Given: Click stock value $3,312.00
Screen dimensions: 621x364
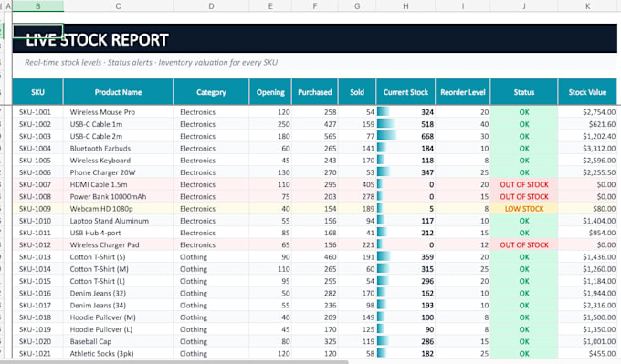Looking at the screenshot, I should (x=587, y=149).
